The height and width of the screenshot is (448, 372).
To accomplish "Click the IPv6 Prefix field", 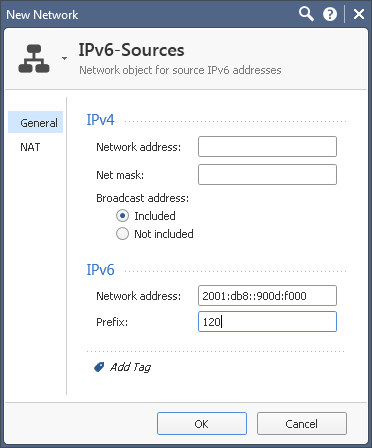I will pos(267,322).
